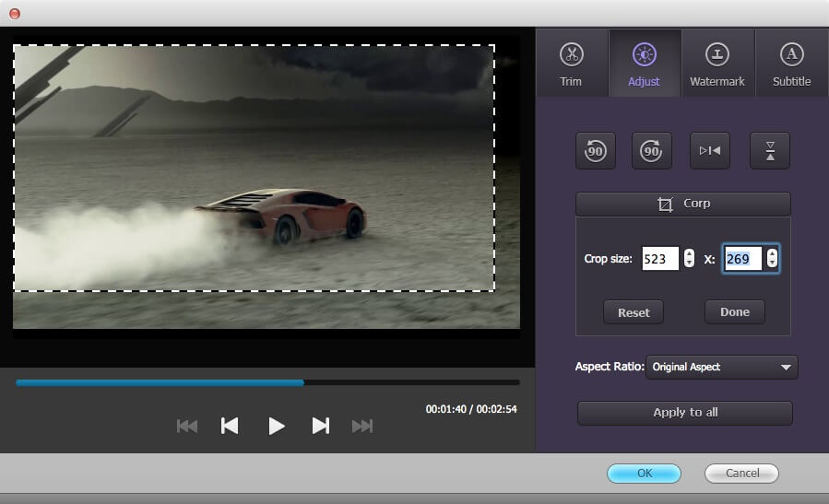Click the video progress bar

[267, 382]
